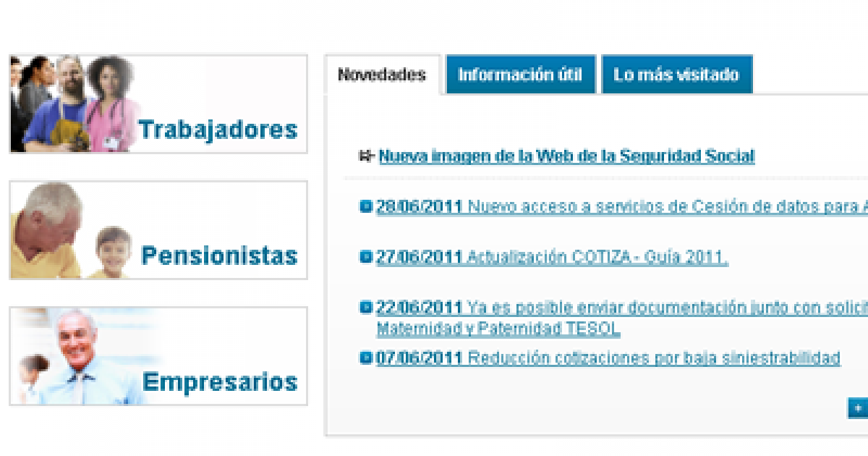
Task: Open the Actualización COTIZA Guía 2011 link
Action: [597, 257]
